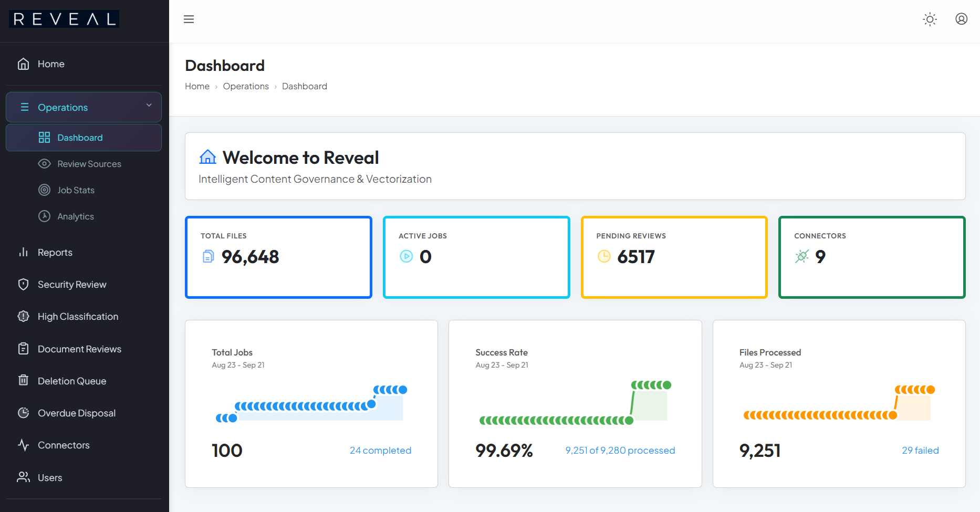
Task: Click the Files Processed orange chart
Action: 839,403
